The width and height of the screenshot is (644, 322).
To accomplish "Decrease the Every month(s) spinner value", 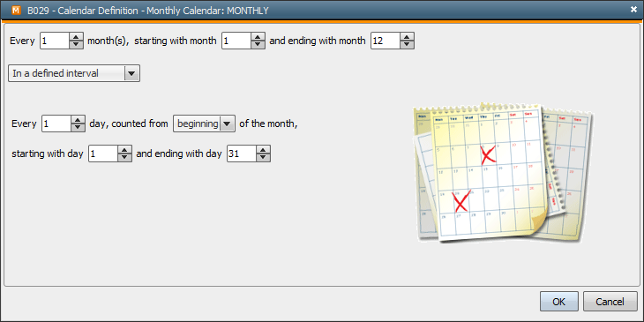I will point(76,45).
